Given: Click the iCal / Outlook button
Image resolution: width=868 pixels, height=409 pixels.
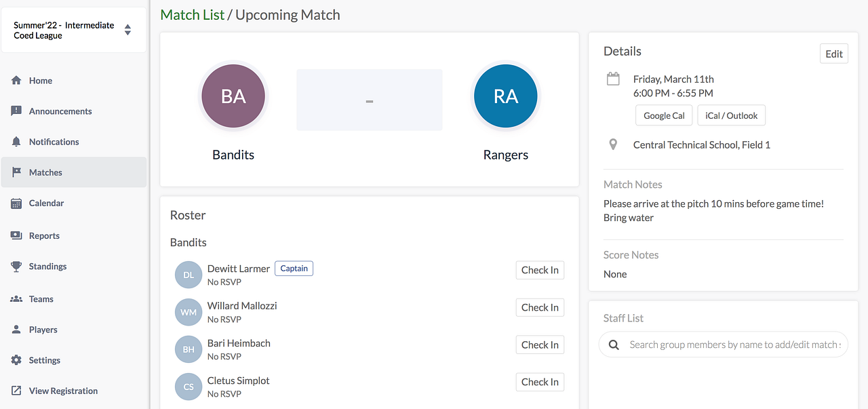Looking at the screenshot, I should [x=731, y=115].
